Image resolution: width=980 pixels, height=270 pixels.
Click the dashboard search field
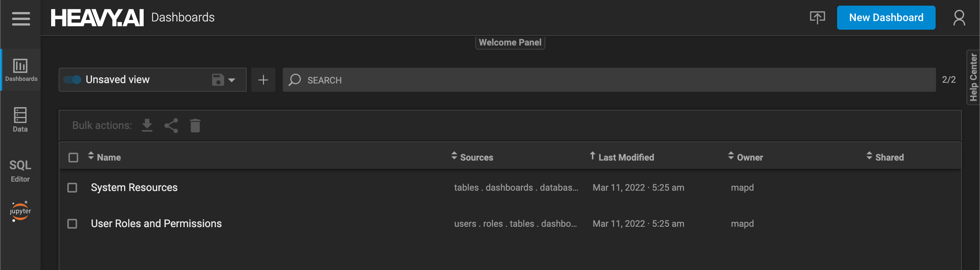pos(609,80)
